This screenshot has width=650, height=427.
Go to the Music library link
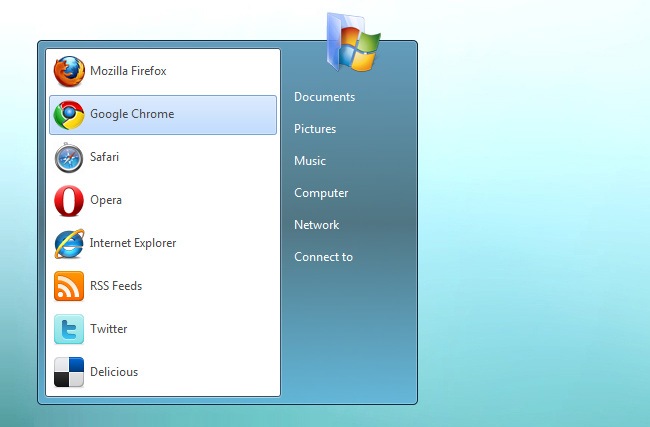point(310,161)
